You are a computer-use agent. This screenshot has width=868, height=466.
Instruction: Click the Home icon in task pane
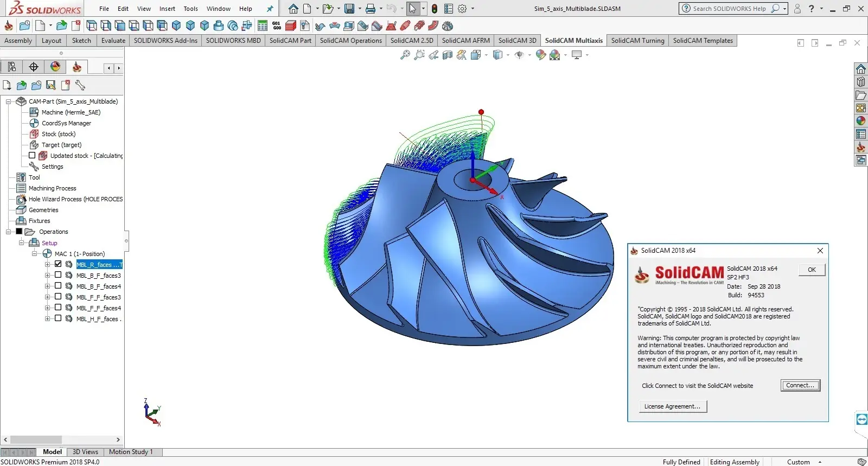point(861,69)
